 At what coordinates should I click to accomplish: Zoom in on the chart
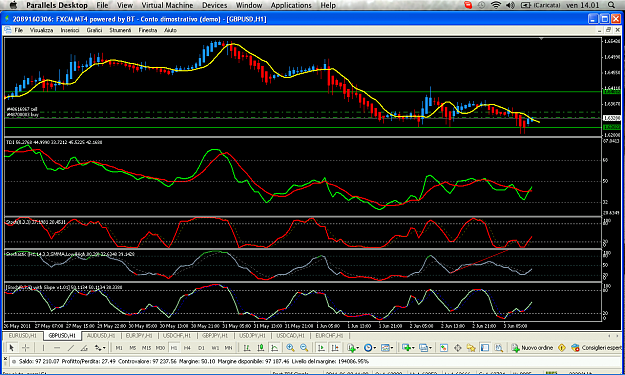(290, 348)
